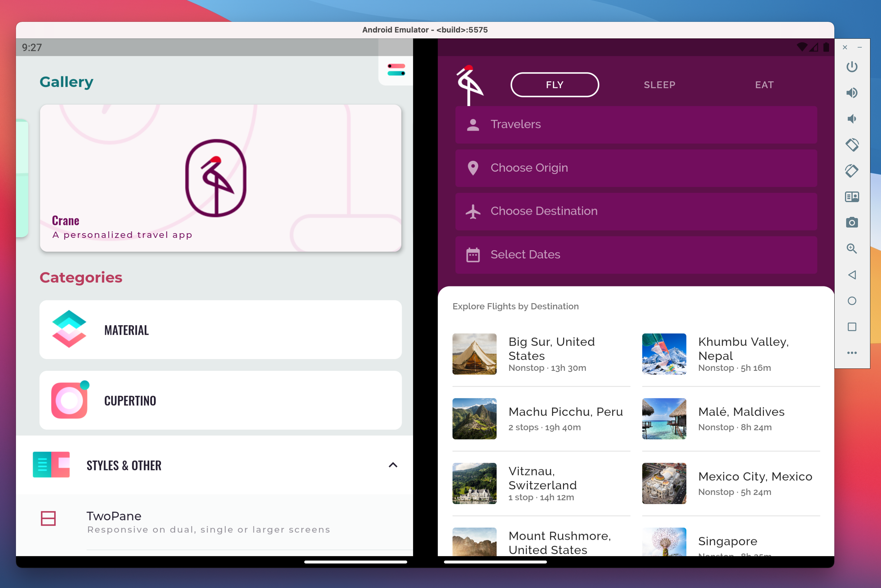The image size is (881, 588).
Task: Click the Travelers person icon in Fly tab
Action: point(472,124)
